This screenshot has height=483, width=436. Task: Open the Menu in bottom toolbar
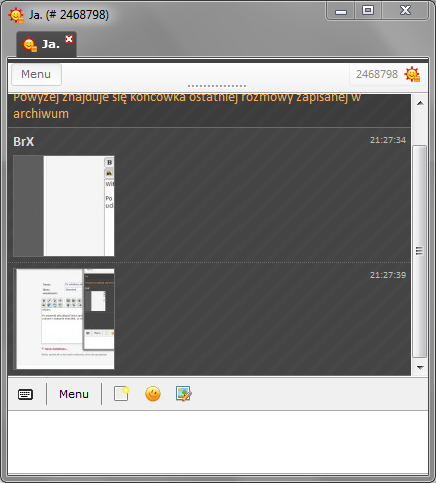click(74, 394)
